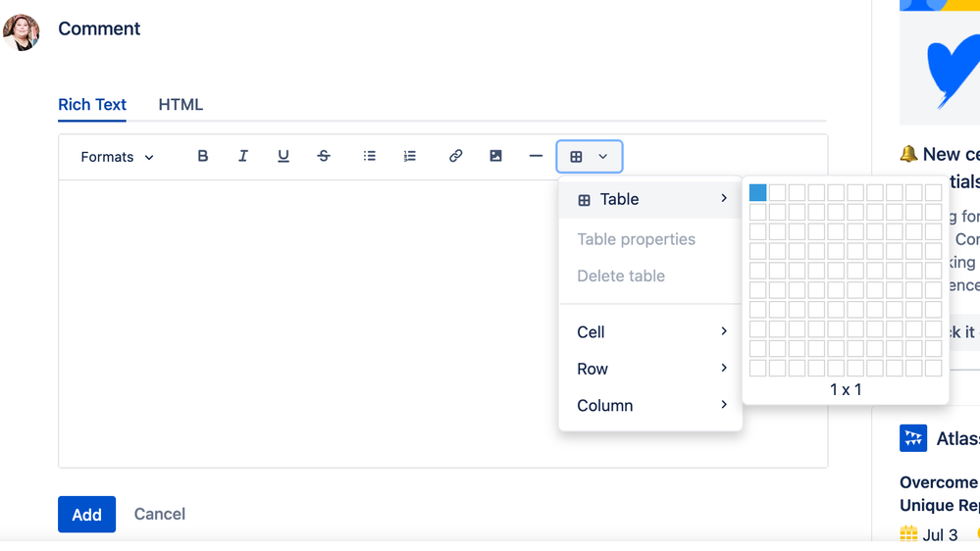Image resolution: width=980 pixels, height=551 pixels.
Task: Insert a numbered list
Action: tap(410, 156)
